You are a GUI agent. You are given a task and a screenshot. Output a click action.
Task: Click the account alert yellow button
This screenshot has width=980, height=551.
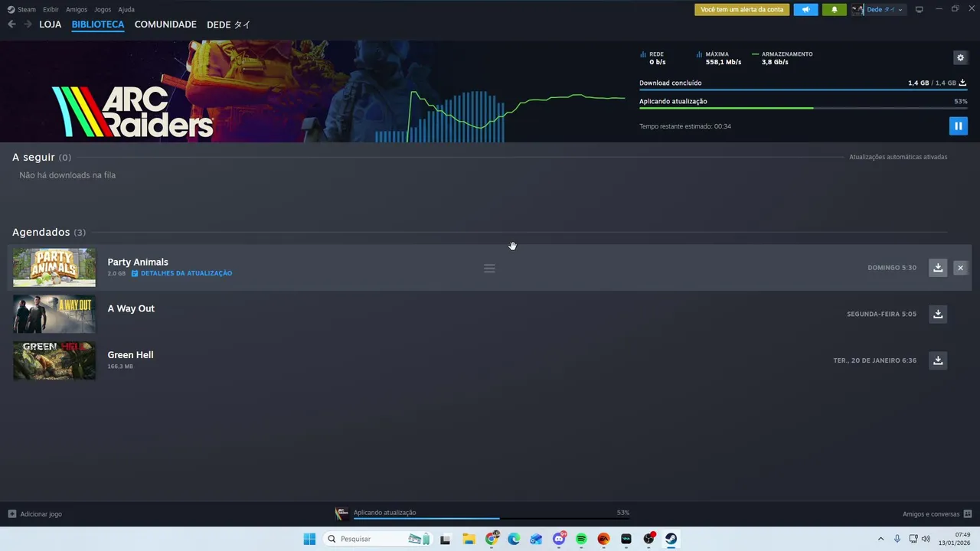coord(742,9)
